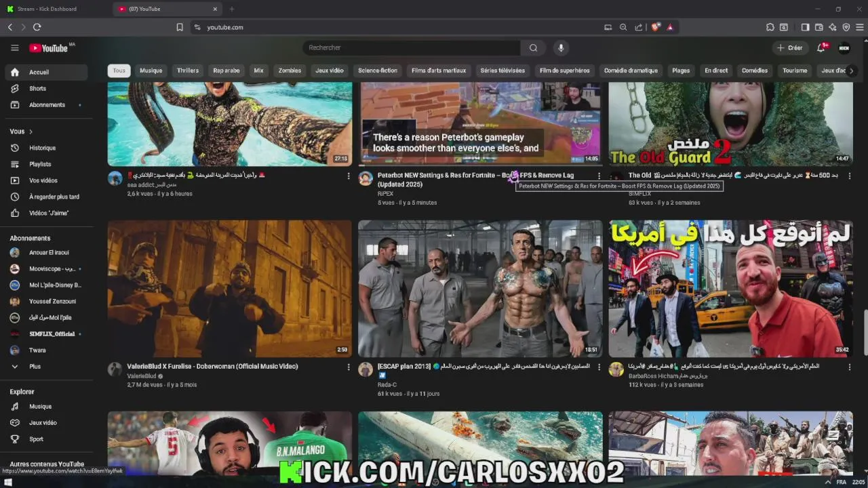
Task: Open Playlists in the sidebar
Action: tap(46, 164)
